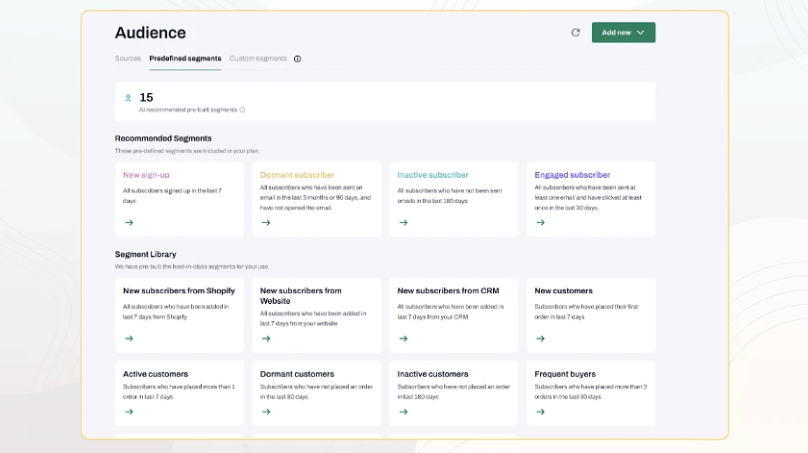Select the Predefined segments tab

tap(185, 59)
